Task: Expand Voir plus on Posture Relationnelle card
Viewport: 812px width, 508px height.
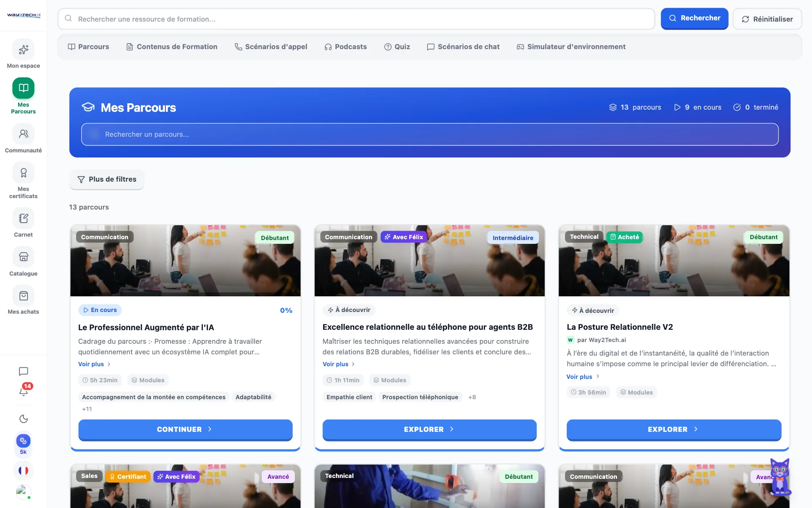Action: pyautogui.click(x=583, y=376)
